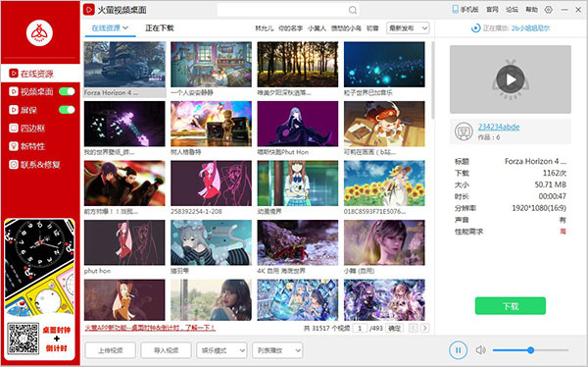Click the QR code image
The height and width of the screenshot is (367, 588).
[23, 339]
